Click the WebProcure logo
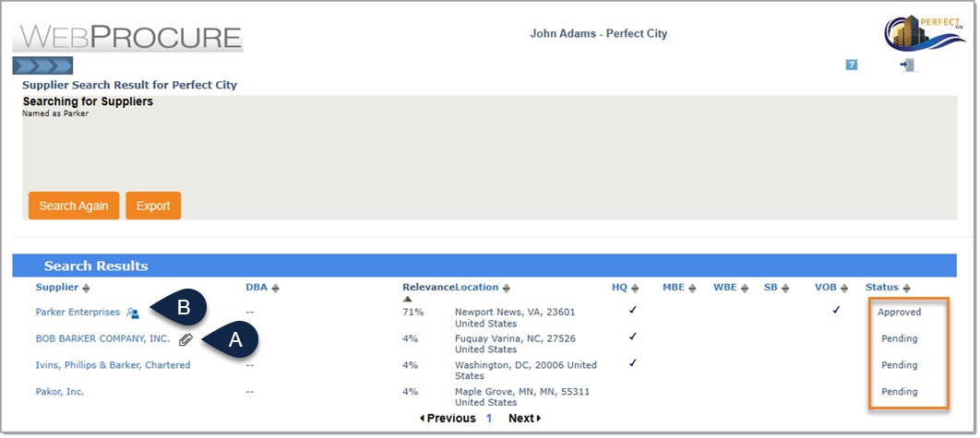The image size is (980, 438). click(127, 36)
